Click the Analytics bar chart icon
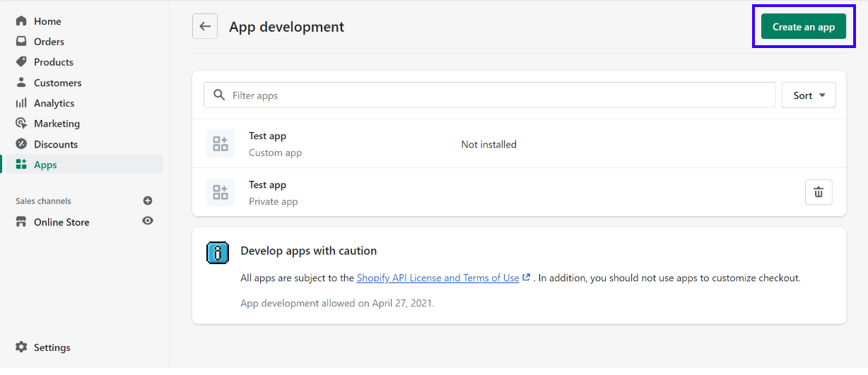This screenshot has width=868, height=375. [x=21, y=103]
